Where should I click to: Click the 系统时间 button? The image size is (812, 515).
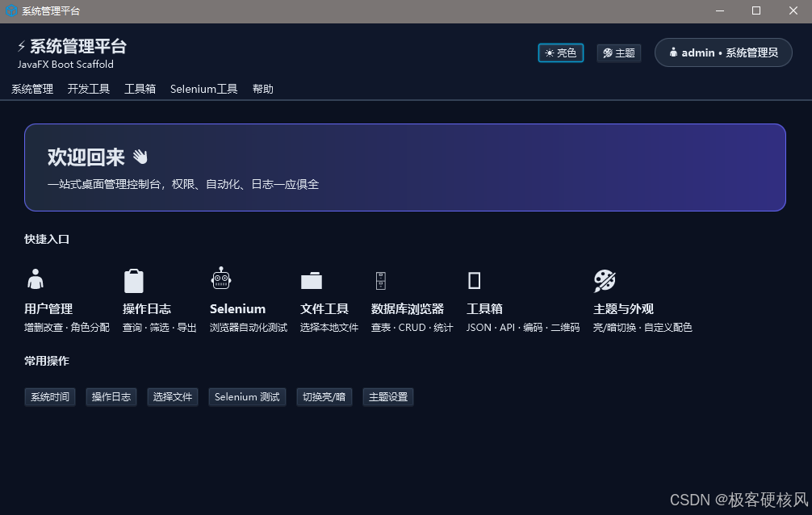tap(50, 397)
